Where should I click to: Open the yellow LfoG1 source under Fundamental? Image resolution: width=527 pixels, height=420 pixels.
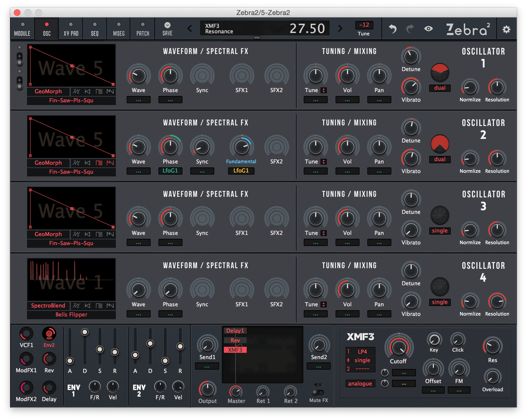(241, 171)
